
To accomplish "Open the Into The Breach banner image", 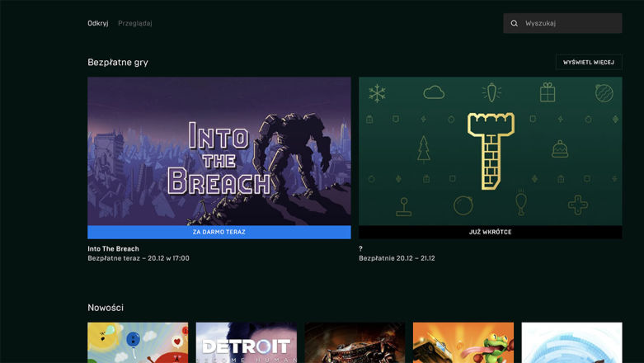I will 219,151.
